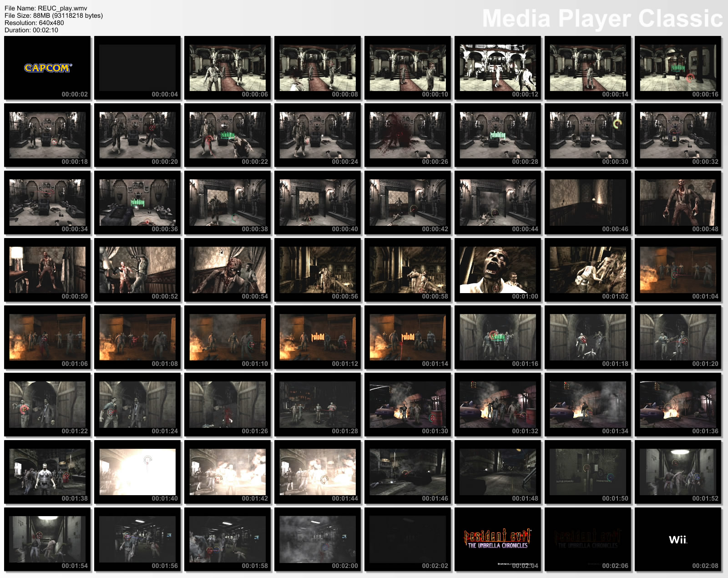Pick the zombie close-up thumbnail at 00:00:48

[678, 203]
